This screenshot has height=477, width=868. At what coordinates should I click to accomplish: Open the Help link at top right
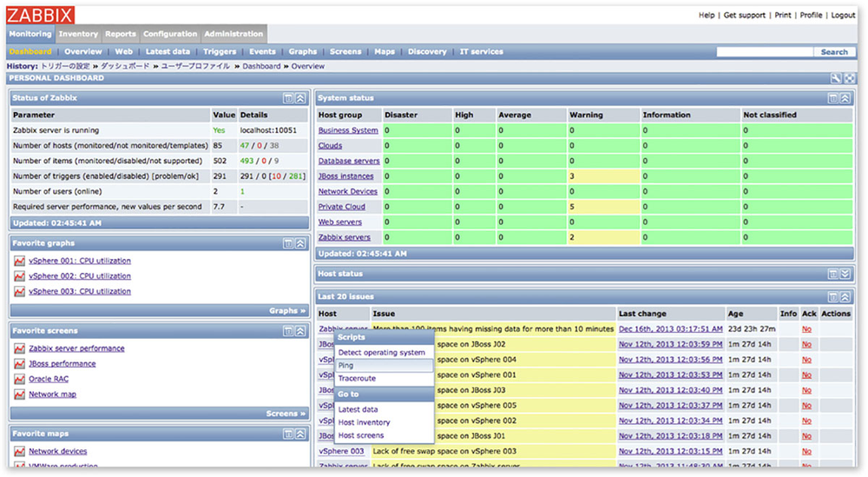click(707, 15)
